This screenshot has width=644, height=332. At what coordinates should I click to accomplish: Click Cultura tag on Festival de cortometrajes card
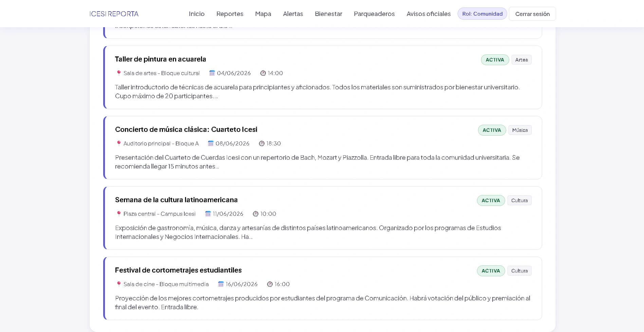click(519, 271)
